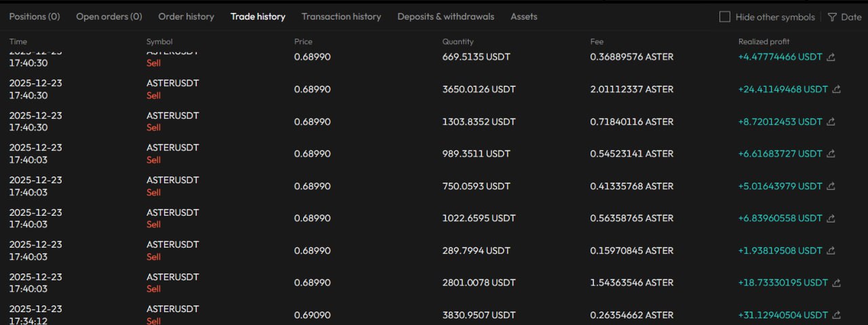Click Sell in the 989.3511 USDT row

pyautogui.click(x=153, y=160)
